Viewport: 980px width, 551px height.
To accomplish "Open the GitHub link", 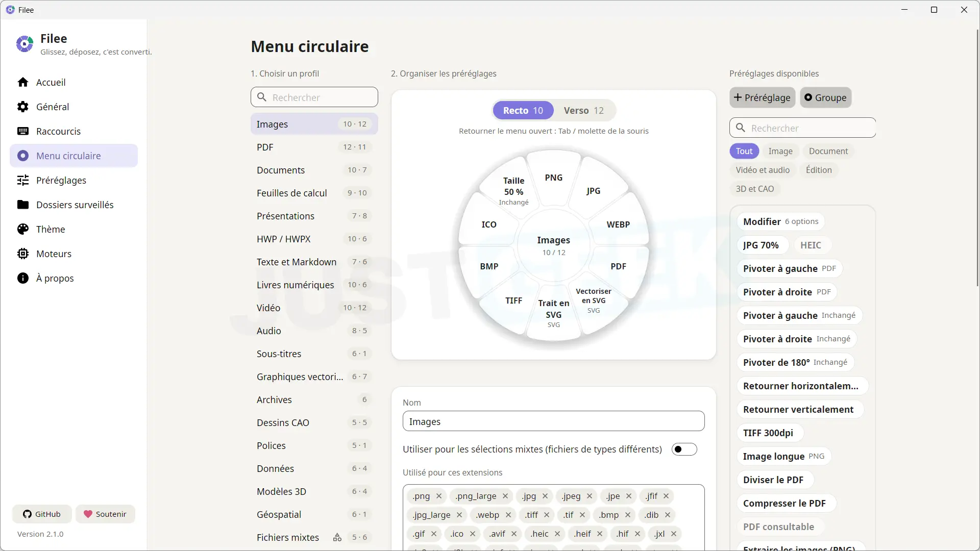I will 42,514.
